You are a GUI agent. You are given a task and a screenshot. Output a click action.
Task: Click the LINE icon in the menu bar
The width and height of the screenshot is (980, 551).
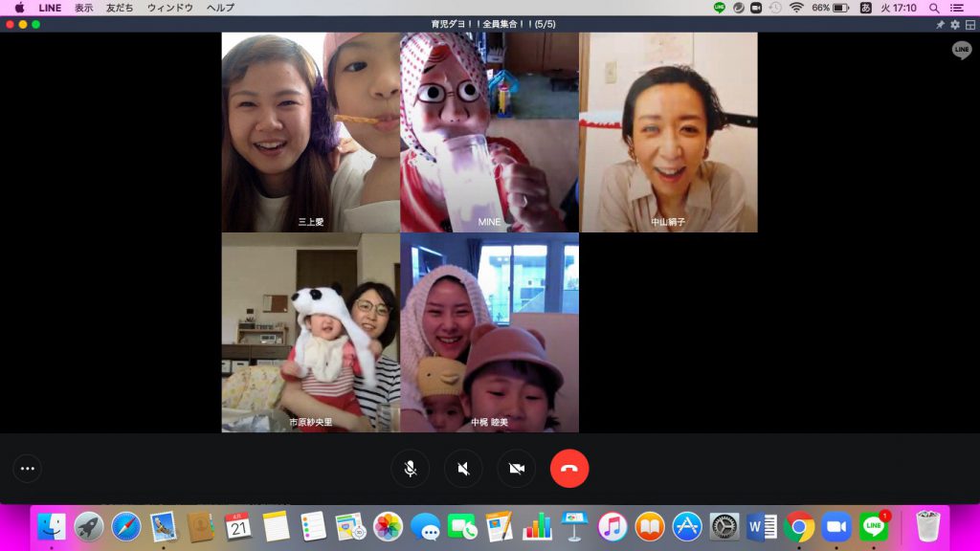coord(720,8)
